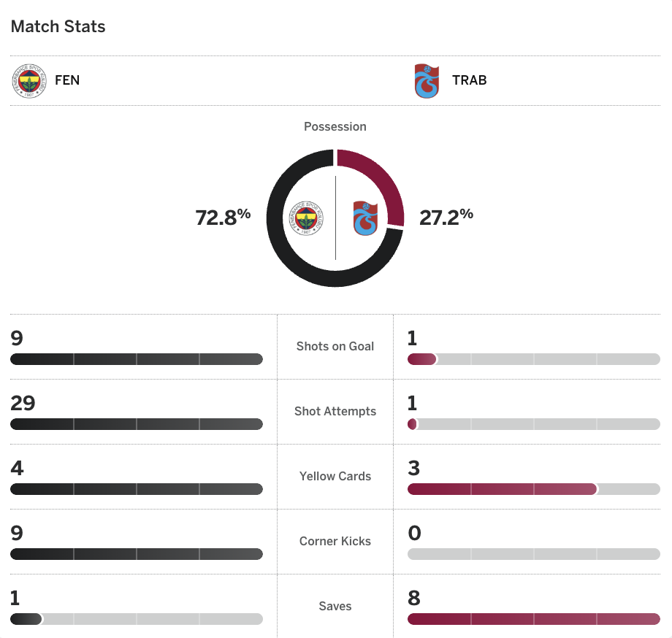Screen dimensions: 672x638
Task: Click the Shots on Goal label
Action: (335, 346)
